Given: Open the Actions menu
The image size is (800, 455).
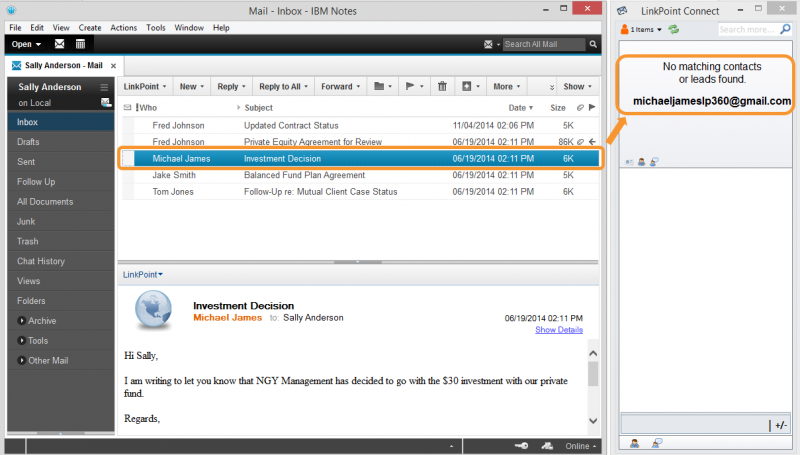Looking at the screenshot, I should pyautogui.click(x=123, y=28).
